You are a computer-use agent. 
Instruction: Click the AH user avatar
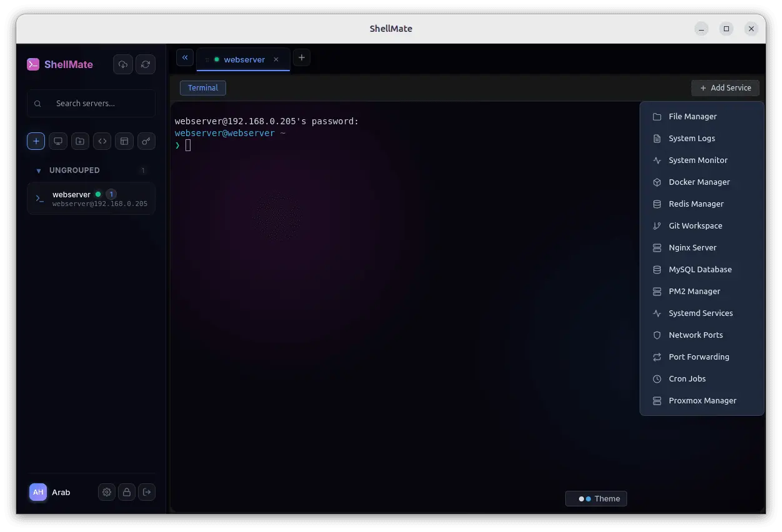(x=38, y=492)
